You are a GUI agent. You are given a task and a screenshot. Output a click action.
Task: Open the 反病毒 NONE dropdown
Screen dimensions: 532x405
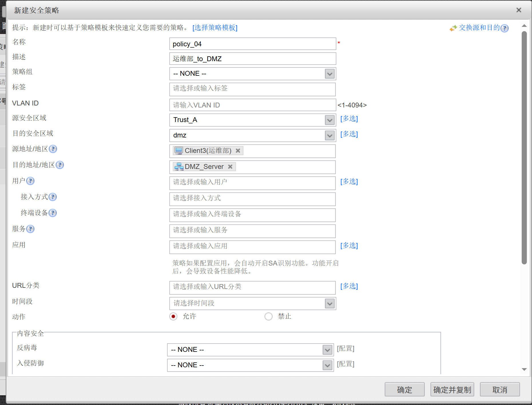click(327, 350)
